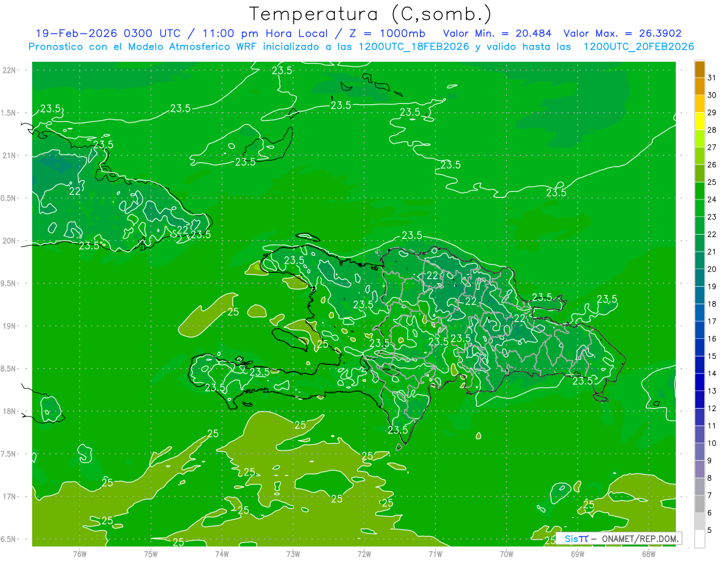Click the '72W' longitude axis label
Viewport: 728px width, 562px height.
(x=364, y=554)
